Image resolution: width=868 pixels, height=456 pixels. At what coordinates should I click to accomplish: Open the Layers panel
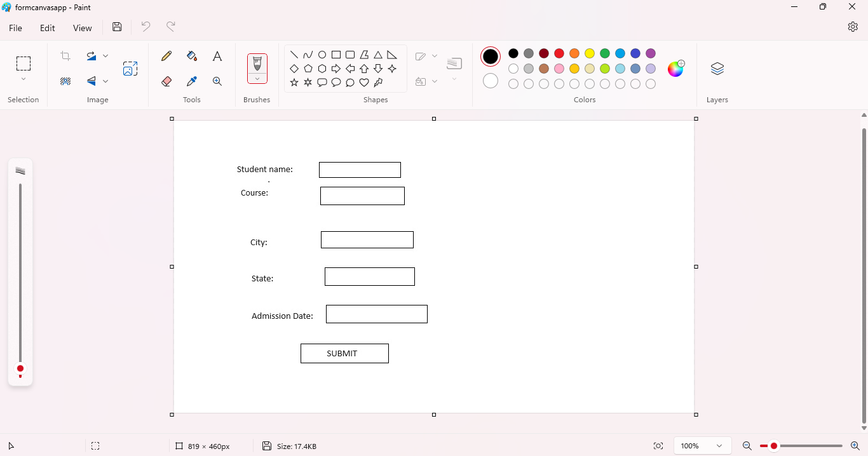coord(717,69)
